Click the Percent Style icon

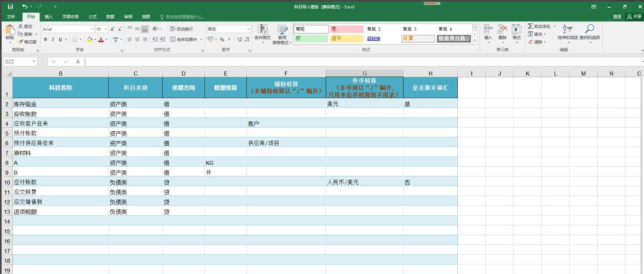coord(222,39)
